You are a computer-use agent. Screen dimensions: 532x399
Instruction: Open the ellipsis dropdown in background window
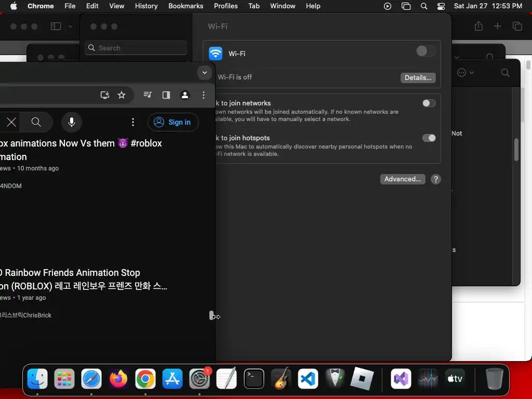pos(465,73)
